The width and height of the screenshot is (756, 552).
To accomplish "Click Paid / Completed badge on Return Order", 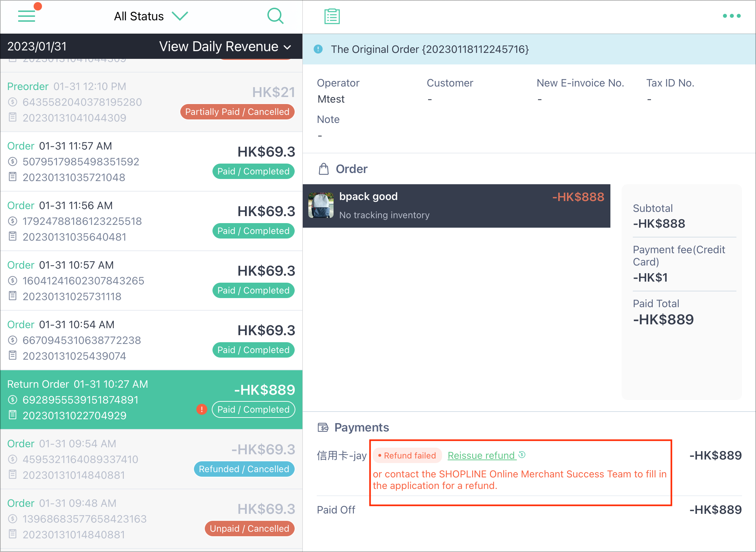I will tap(253, 409).
